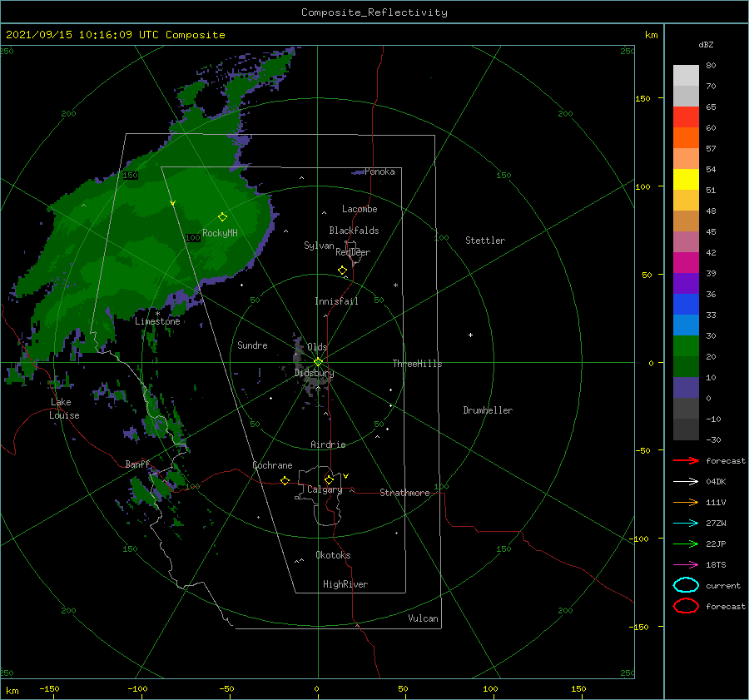This screenshot has width=749, height=700.
Task: Select the cyan 27ZW arrow icon
Action: (x=686, y=524)
